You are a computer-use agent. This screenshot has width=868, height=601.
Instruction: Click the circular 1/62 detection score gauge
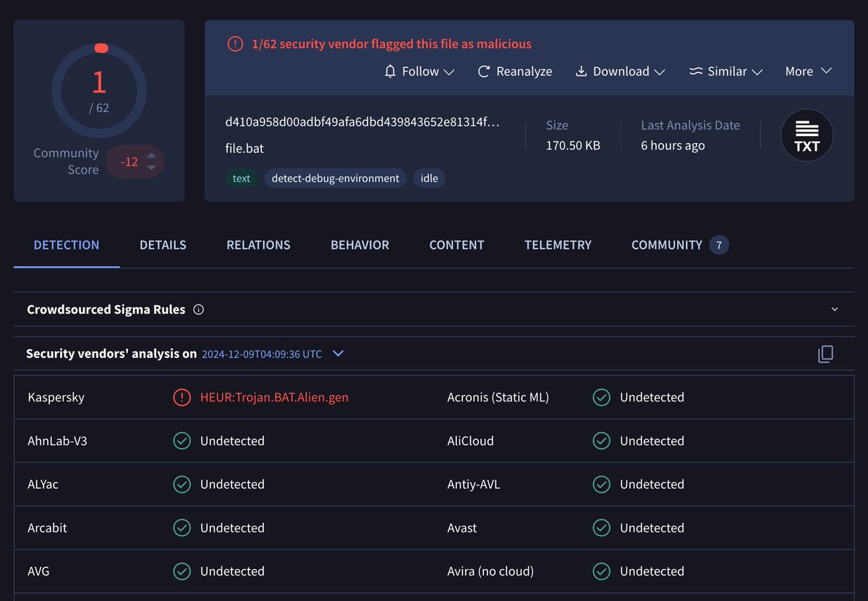99,90
